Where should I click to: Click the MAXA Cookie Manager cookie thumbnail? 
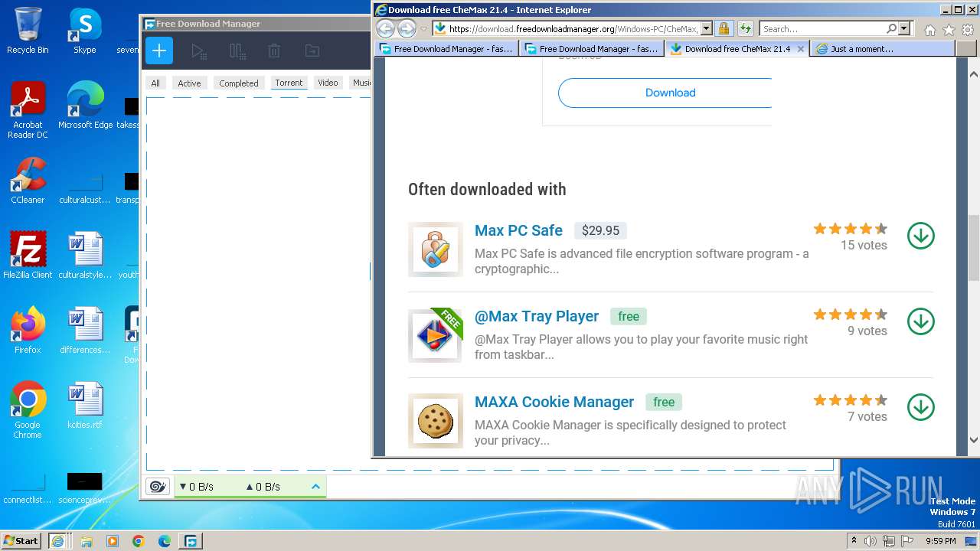point(436,421)
